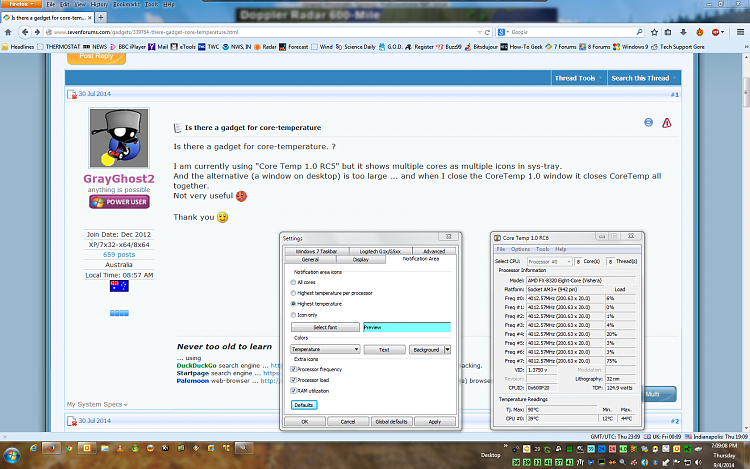
Task: Click the Windows Start orb
Action: pos(11,455)
